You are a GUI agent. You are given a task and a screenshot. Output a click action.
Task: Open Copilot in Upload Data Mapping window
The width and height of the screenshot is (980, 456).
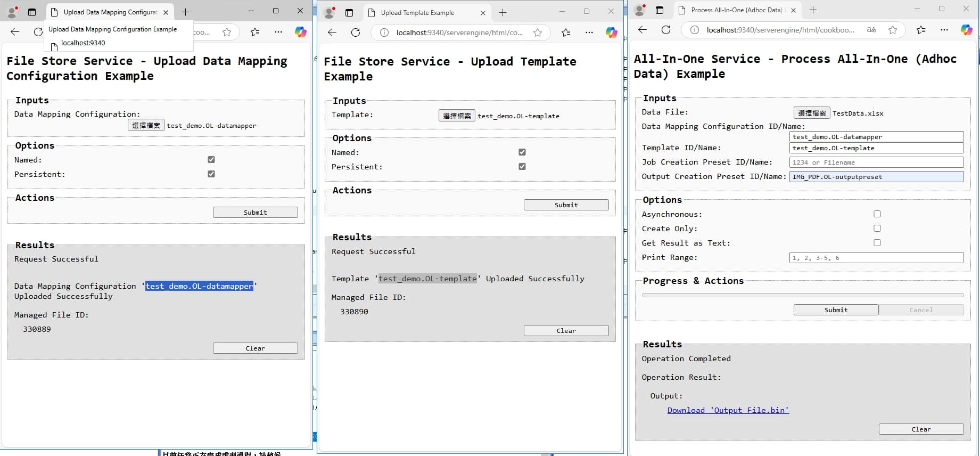pyautogui.click(x=301, y=32)
